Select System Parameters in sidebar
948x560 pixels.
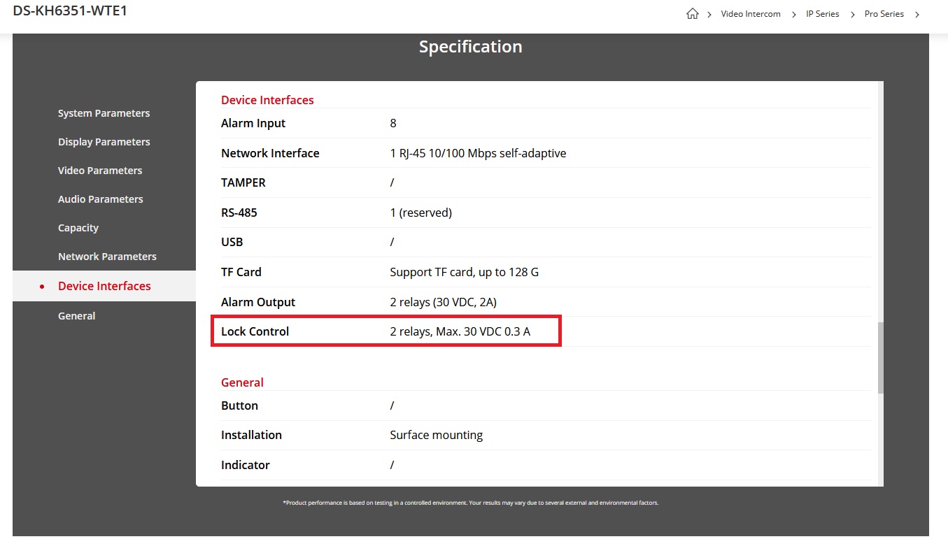104,113
